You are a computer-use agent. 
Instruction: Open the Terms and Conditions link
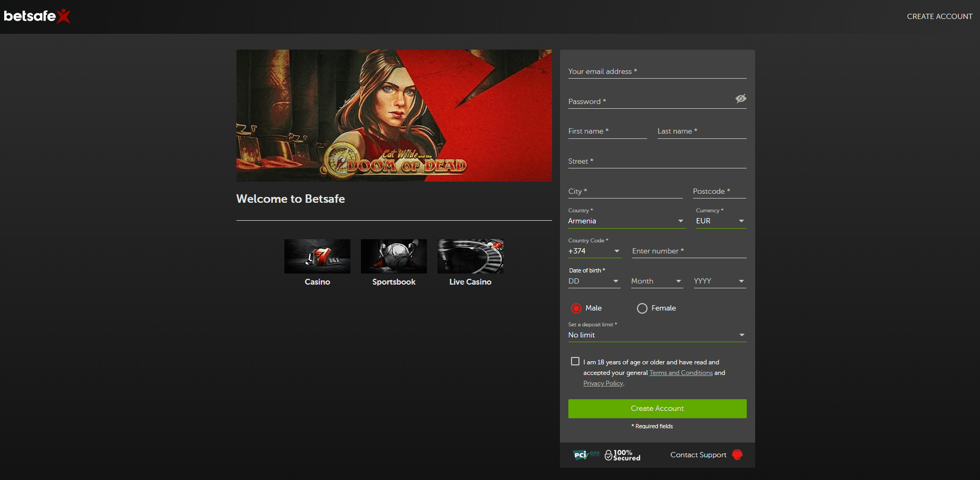coord(681,373)
